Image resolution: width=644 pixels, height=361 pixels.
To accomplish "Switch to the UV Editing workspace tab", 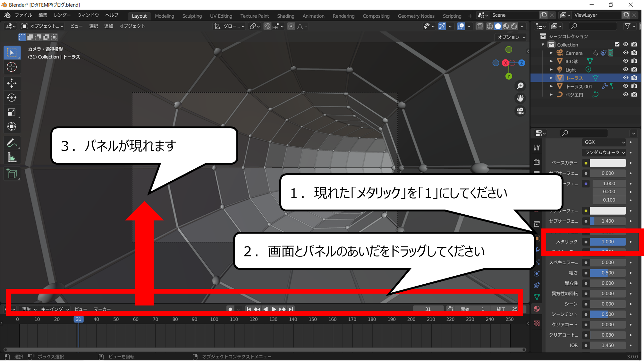I will tap(221, 16).
